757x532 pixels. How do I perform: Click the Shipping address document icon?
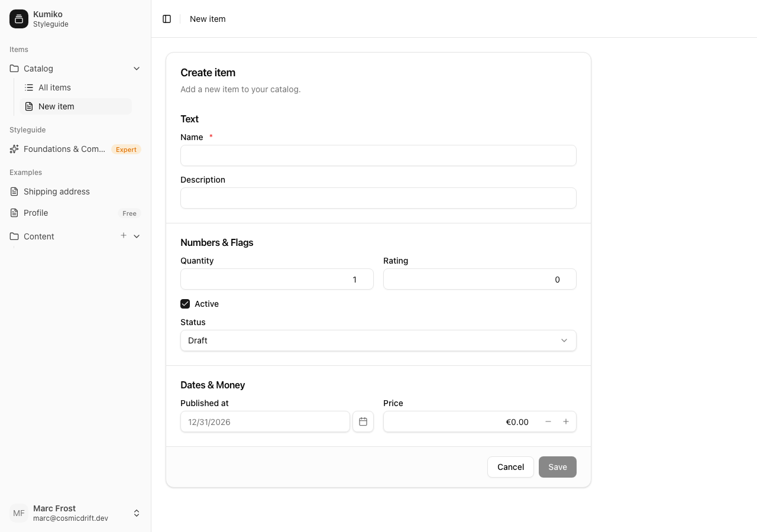point(14,192)
